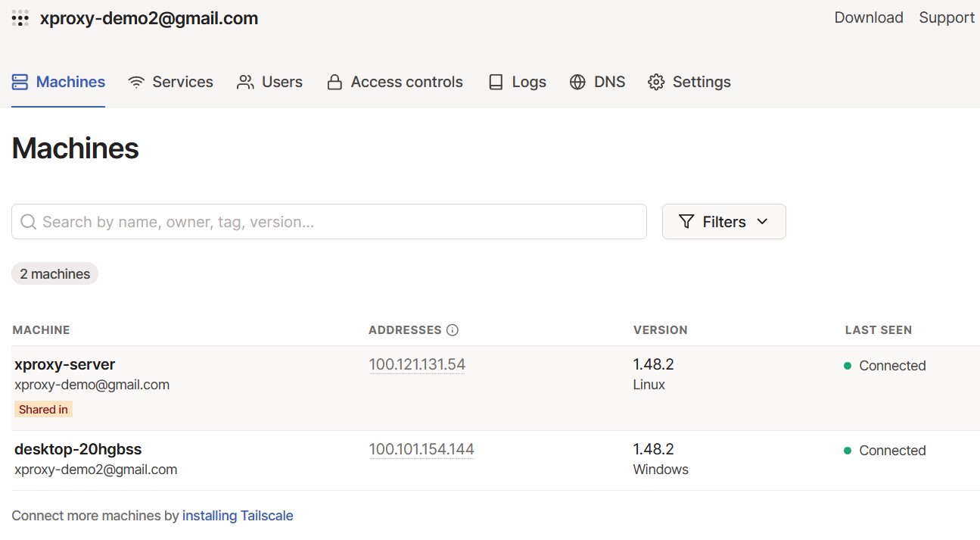Click the Filters chevron arrow
The width and height of the screenshot is (980, 540).
tap(762, 222)
